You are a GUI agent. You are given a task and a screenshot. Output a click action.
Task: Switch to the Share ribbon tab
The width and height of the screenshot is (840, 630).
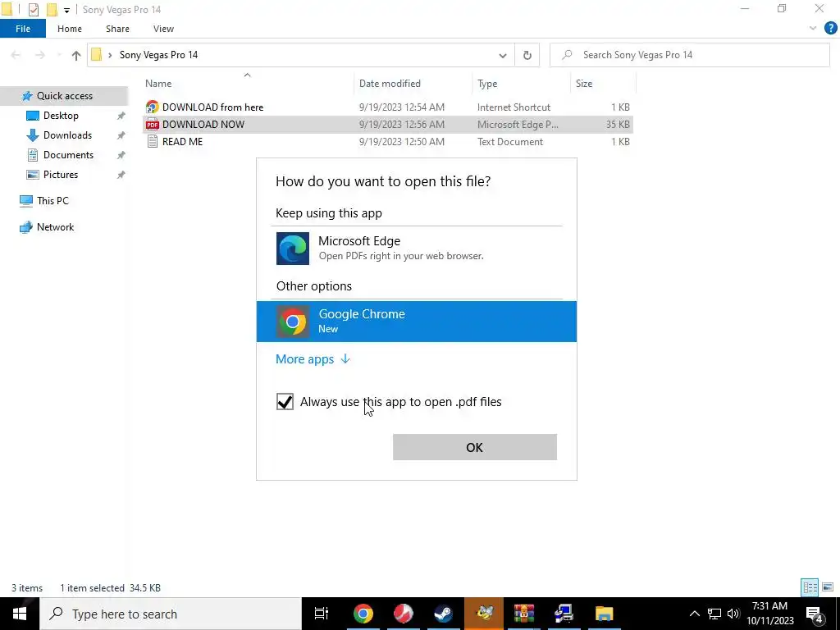point(117,29)
